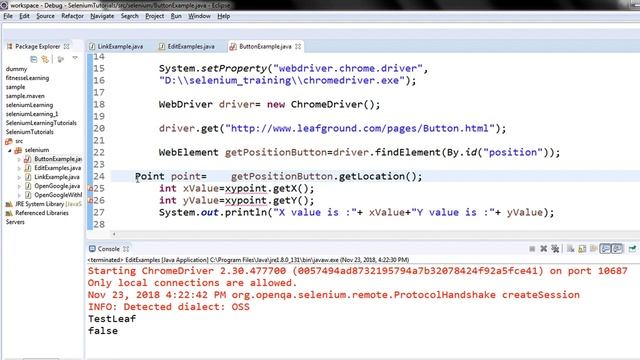Click the editor horizontal scrollbar left arrow
The height and width of the screenshot is (360, 640).
pos(114,234)
